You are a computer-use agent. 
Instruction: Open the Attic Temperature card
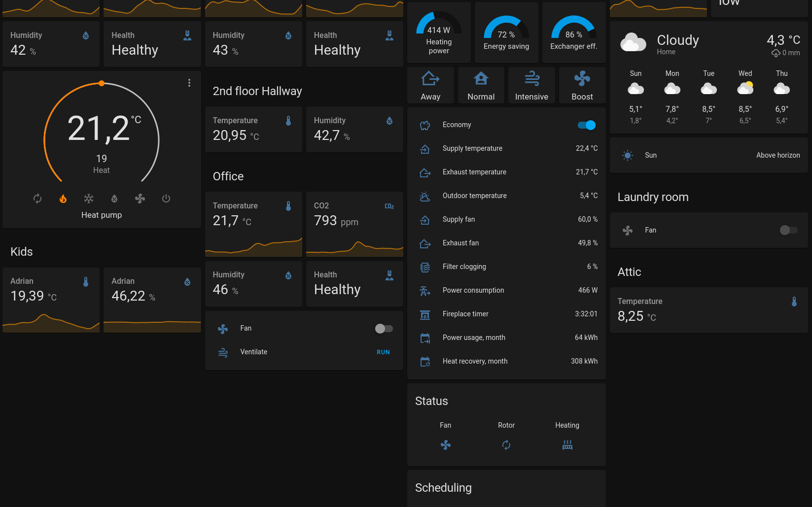[709, 310]
